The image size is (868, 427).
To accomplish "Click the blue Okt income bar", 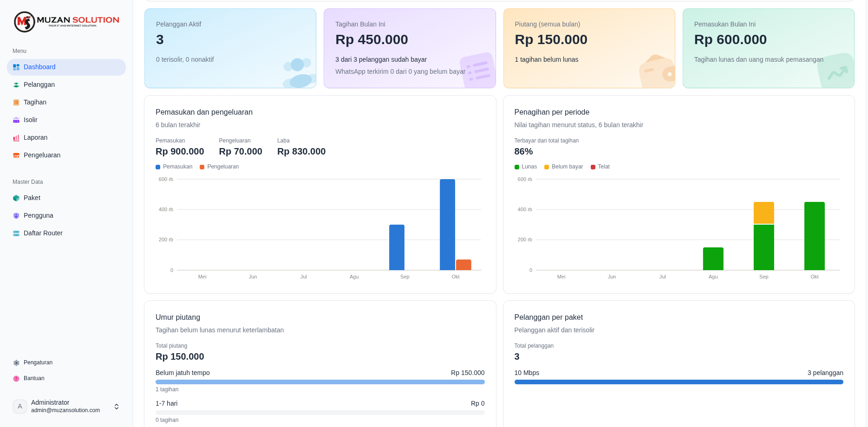I will click(x=447, y=225).
